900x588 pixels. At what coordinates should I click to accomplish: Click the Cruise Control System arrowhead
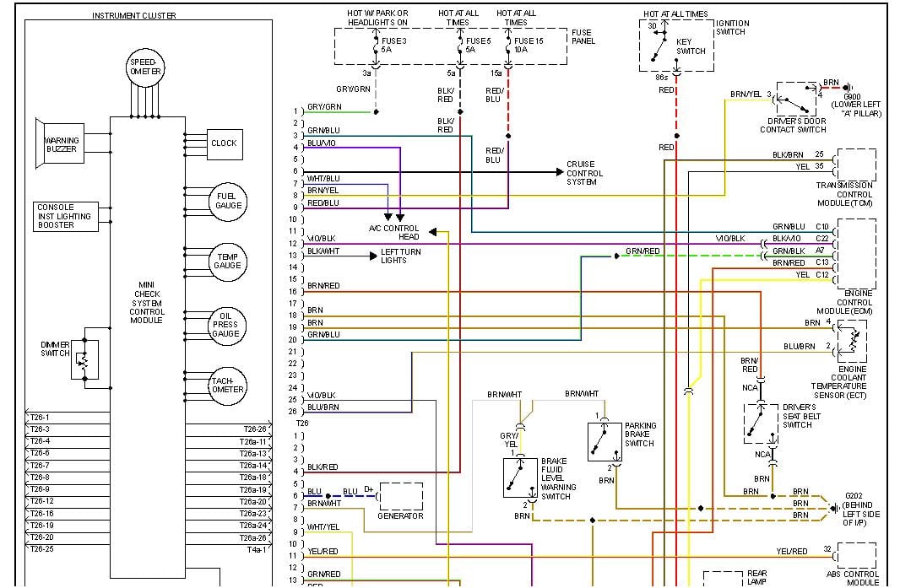(560, 172)
